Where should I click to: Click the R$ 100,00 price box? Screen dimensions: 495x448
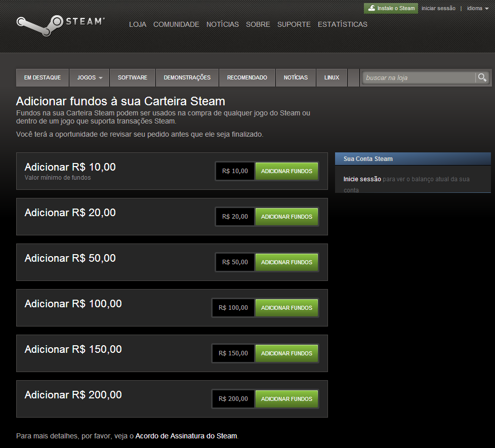(x=233, y=307)
